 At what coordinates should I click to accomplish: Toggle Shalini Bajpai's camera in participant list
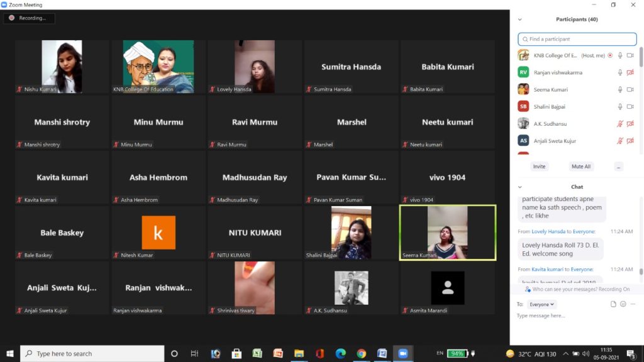click(x=630, y=107)
